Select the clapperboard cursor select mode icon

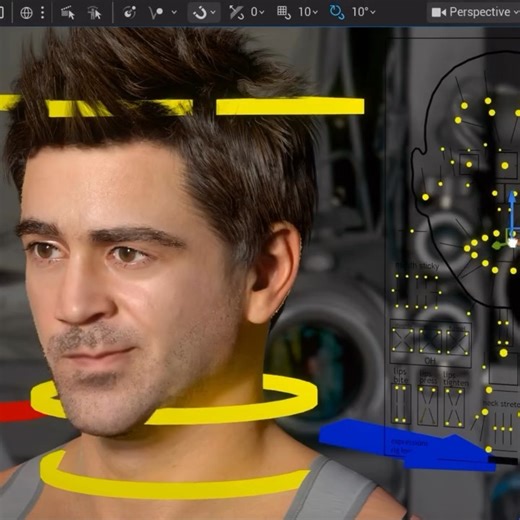pyautogui.click(x=68, y=13)
